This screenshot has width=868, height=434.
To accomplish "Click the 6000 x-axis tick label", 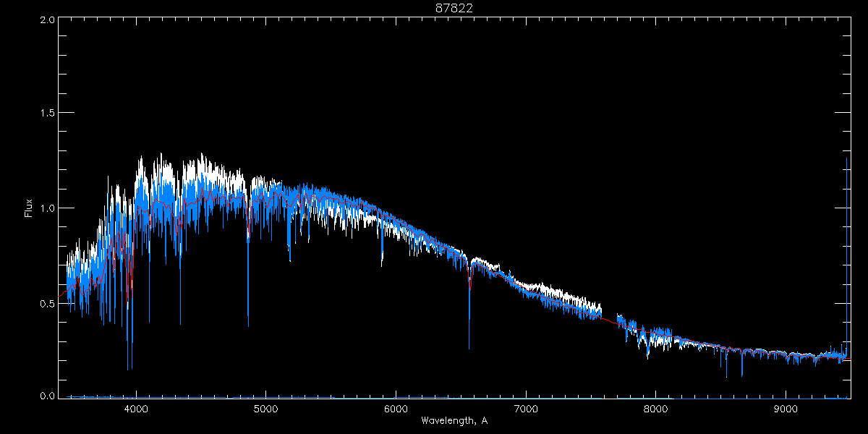I will click(396, 409).
